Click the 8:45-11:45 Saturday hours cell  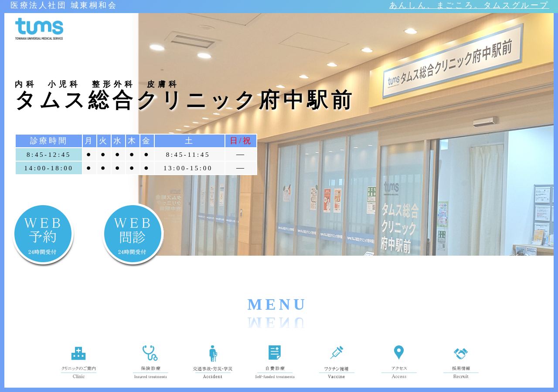(190, 155)
